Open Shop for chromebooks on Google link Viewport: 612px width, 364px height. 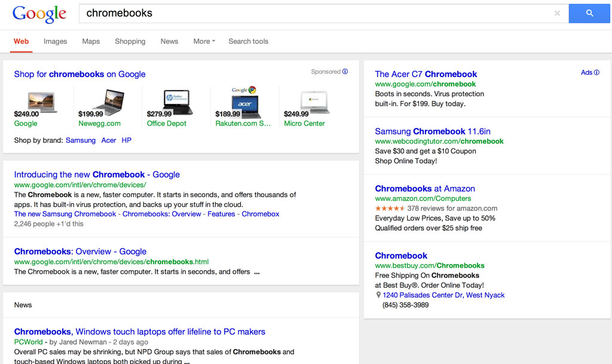(79, 74)
